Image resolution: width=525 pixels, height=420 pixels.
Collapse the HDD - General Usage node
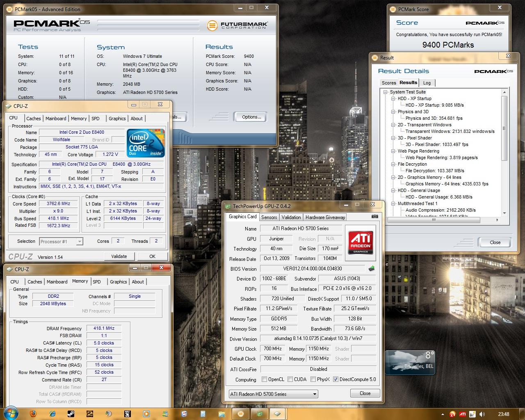[x=393, y=191]
